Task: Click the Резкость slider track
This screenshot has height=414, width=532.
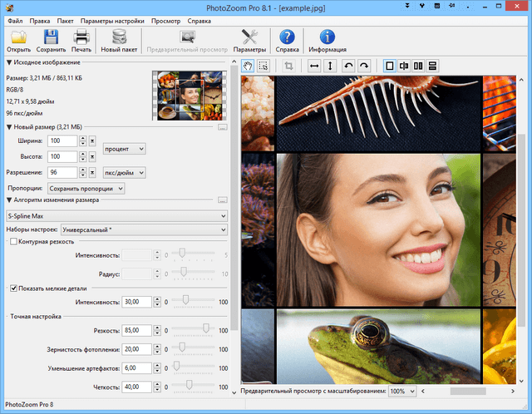Action: click(190, 330)
